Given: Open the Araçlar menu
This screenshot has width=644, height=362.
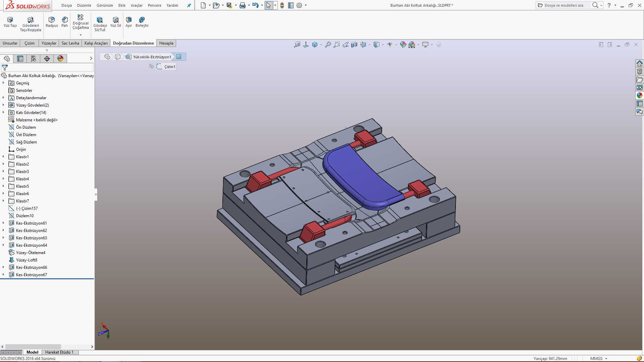Looking at the screenshot, I should [137, 5].
